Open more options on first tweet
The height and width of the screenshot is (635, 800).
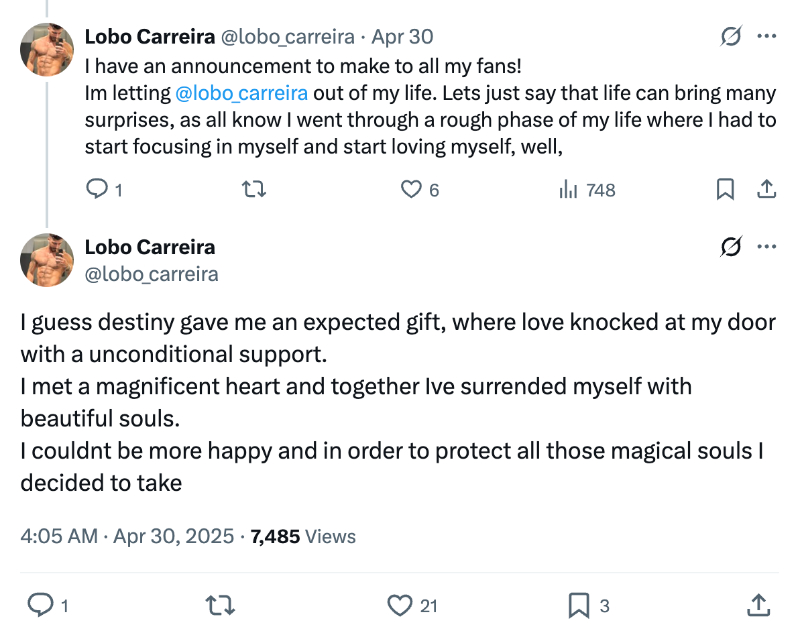pyautogui.click(x=767, y=37)
